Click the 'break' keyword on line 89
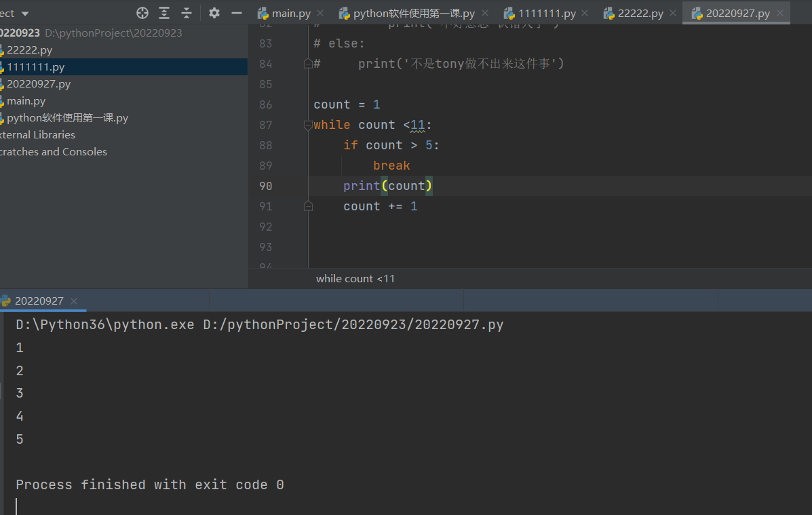This screenshot has width=812, height=515. coord(391,166)
